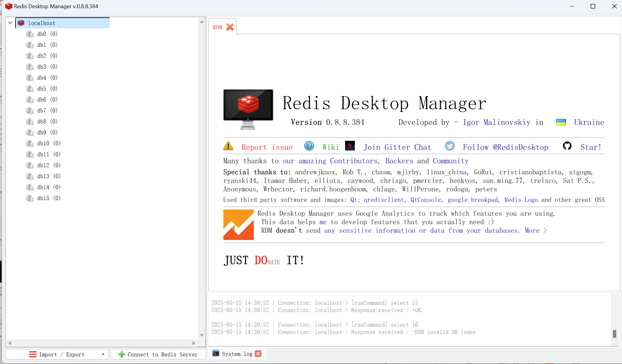The image size is (622, 364).
Task: Click the Google Analytics orange icon
Action: pos(238,224)
